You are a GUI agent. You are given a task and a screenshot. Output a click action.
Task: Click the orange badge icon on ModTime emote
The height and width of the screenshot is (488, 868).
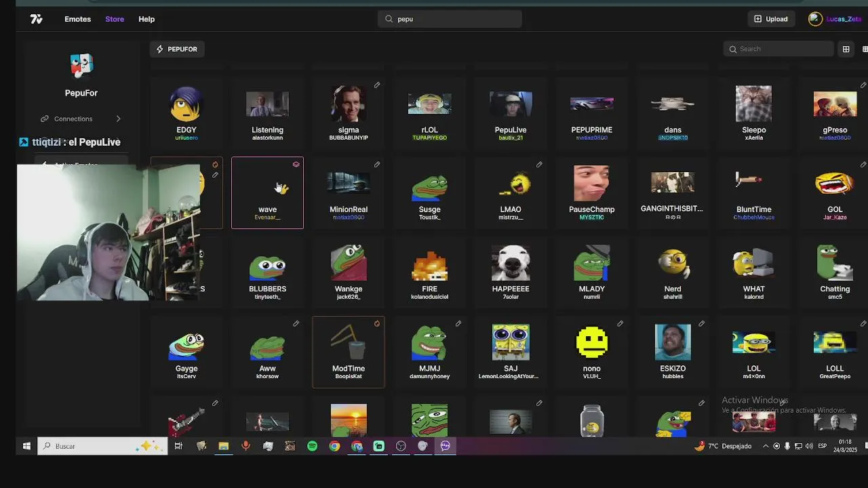(377, 324)
